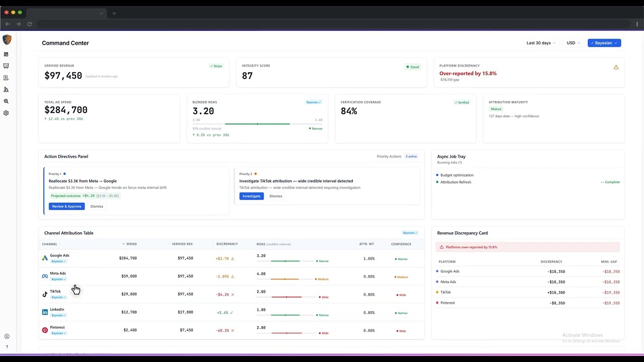The image size is (644, 362).
Task: Sort table by Verified Rev. column header
Action: (x=181, y=244)
